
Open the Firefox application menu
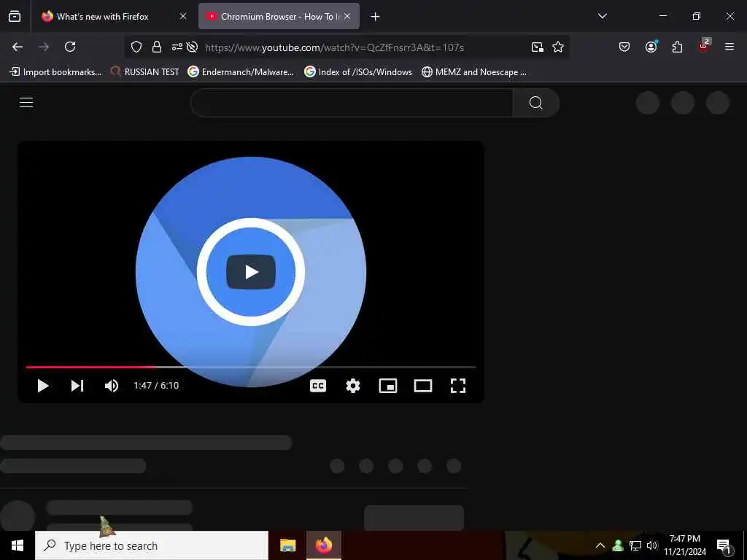pyautogui.click(x=729, y=47)
